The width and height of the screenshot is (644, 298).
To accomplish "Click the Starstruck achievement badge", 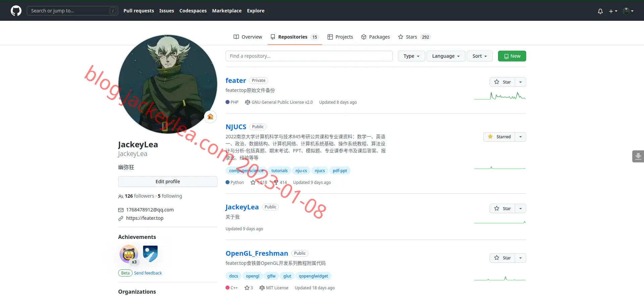I will (129, 254).
